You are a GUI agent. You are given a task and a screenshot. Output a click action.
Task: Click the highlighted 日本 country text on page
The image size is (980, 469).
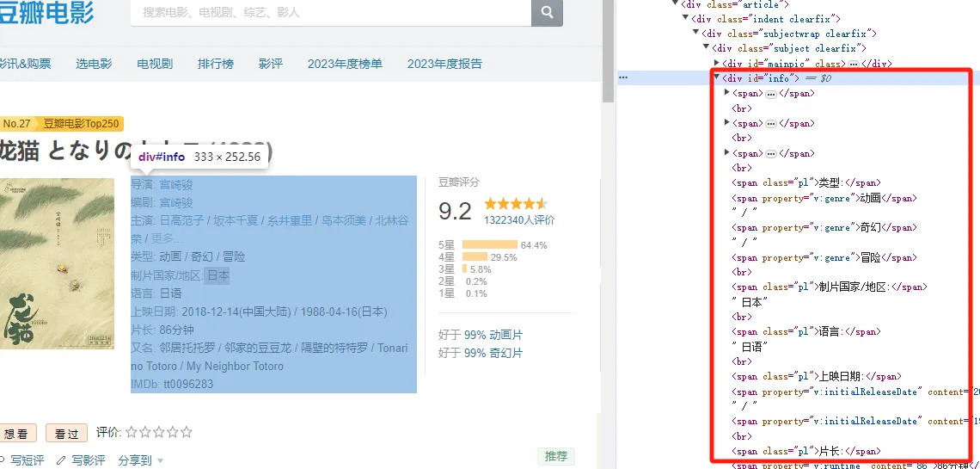click(218, 275)
